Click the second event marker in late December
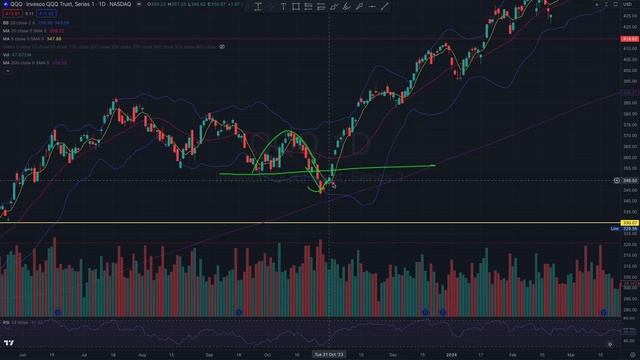Screen dimensions: 640x360 pyautogui.click(x=442, y=312)
